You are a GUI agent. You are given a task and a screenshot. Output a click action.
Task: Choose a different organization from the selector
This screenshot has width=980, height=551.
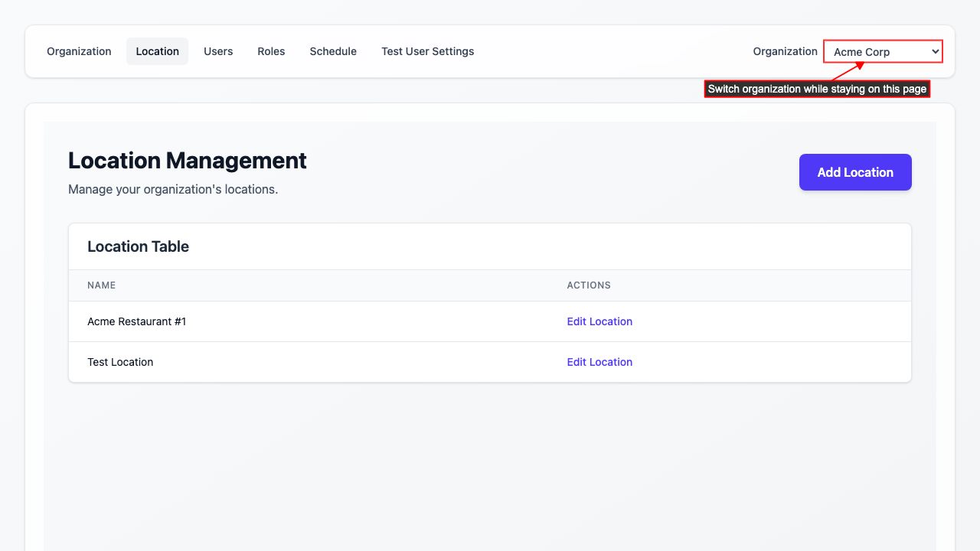pyautogui.click(x=882, y=51)
